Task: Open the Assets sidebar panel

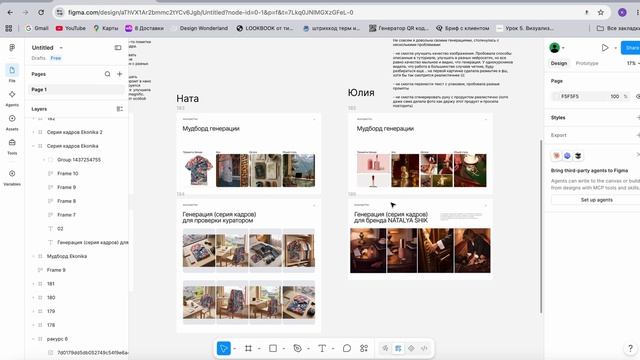Action: coord(12,122)
